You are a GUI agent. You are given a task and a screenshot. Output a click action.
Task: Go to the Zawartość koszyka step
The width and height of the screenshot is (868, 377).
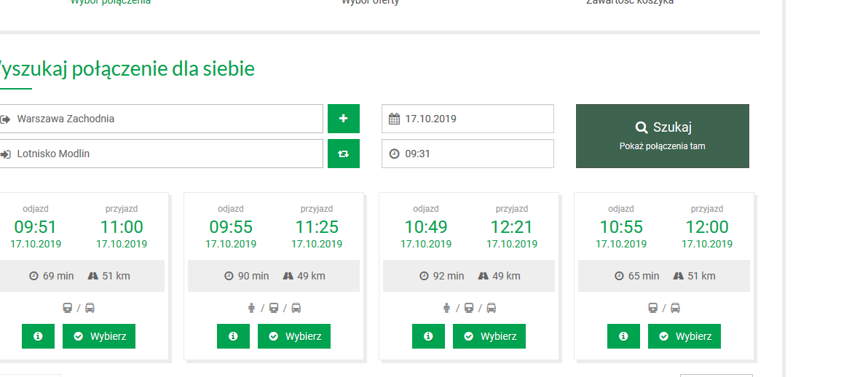pos(629,2)
